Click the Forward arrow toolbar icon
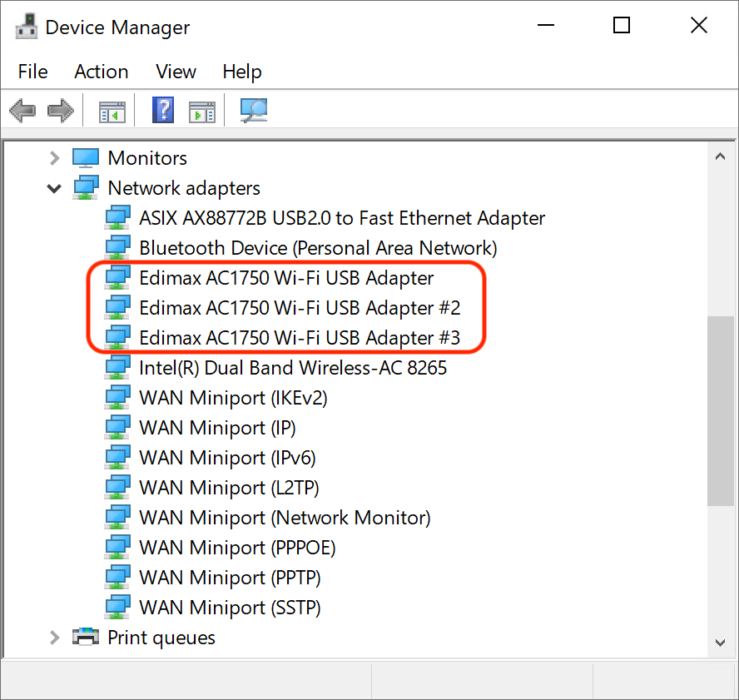Image resolution: width=739 pixels, height=700 pixels. (60, 111)
